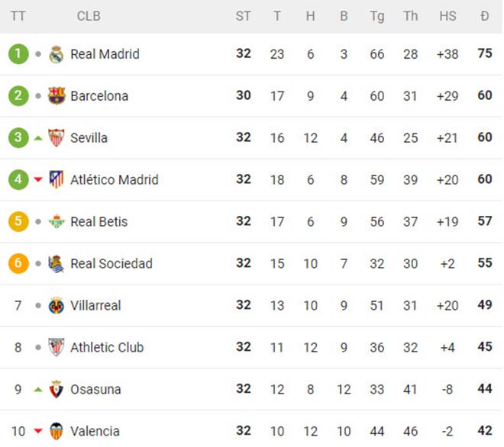Click the Atlético Madrid club crest

[x=57, y=180]
